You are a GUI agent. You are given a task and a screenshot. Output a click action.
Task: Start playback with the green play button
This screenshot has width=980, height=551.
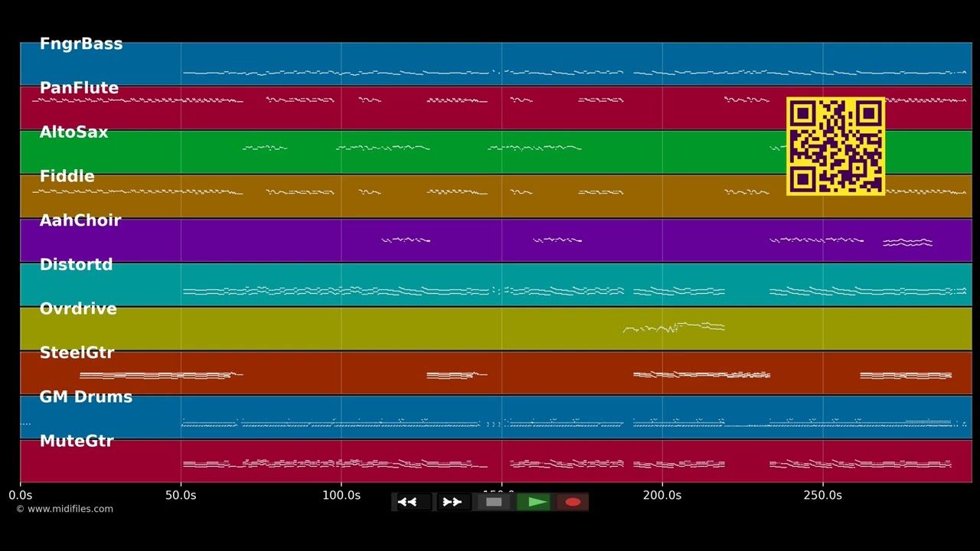(x=534, y=502)
